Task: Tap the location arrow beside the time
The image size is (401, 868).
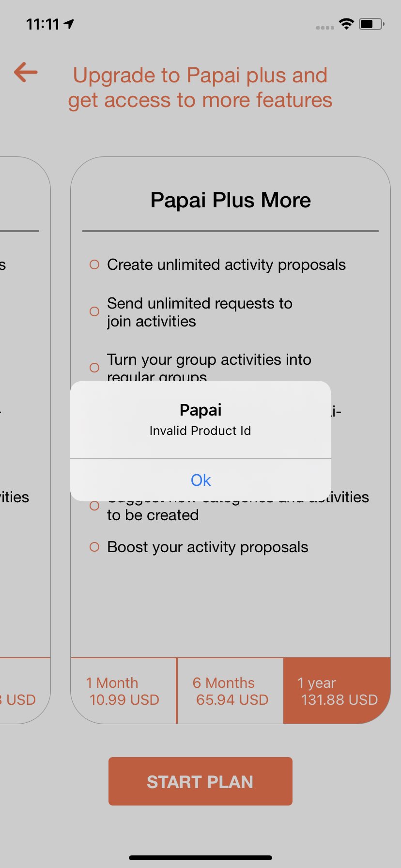Action: coord(69,24)
